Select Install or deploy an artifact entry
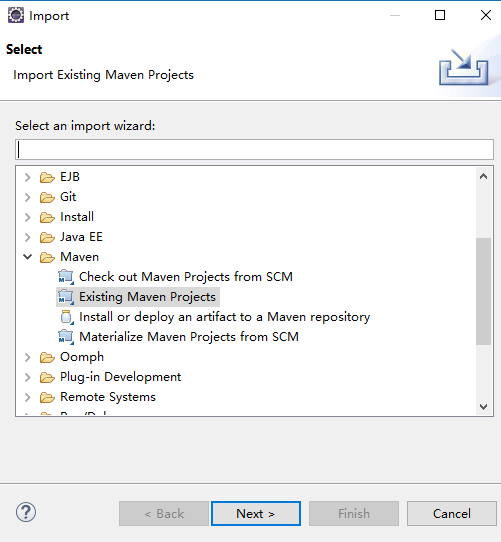This screenshot has width=501, height=542. (x=225, y=317)
